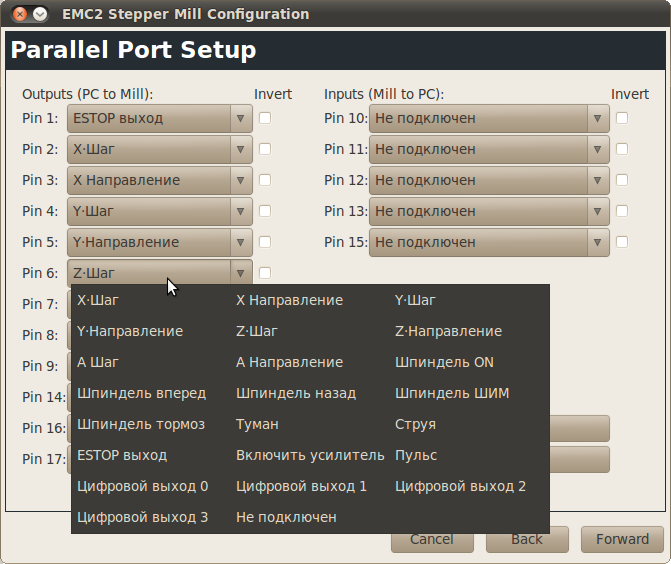The width and height of the screenshot is (671, 564).
Task: Choose Не подключен in the popup list
Action: tap(286, 517)
